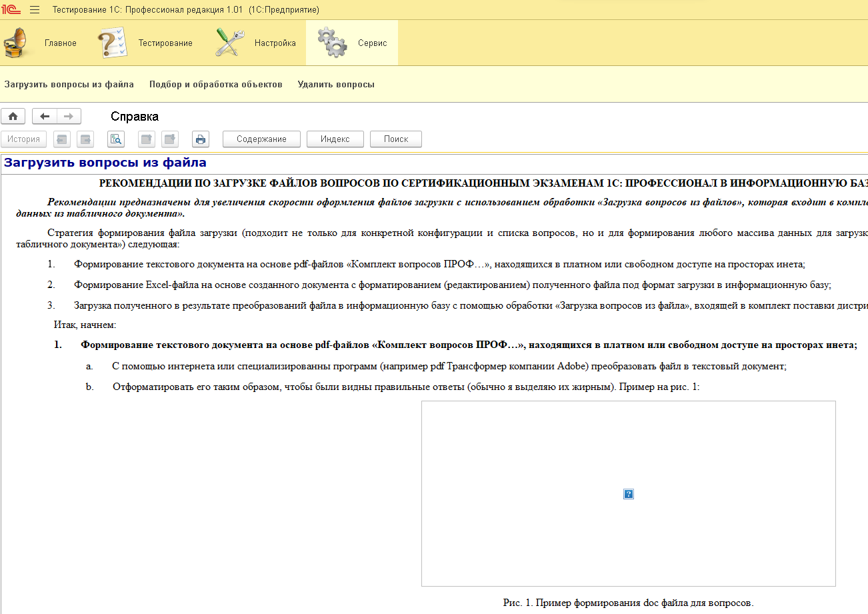Click the gears icon for Сервис

[x=331, y=43]
